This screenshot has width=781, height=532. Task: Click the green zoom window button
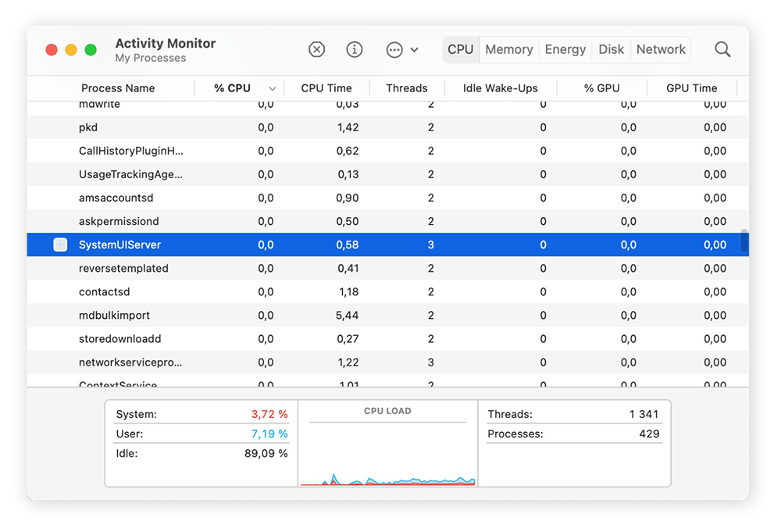pos(91,50)
